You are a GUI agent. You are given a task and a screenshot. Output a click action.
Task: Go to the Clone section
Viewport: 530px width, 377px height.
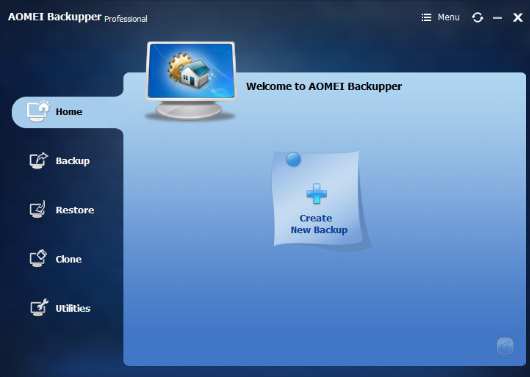(55, 259)
